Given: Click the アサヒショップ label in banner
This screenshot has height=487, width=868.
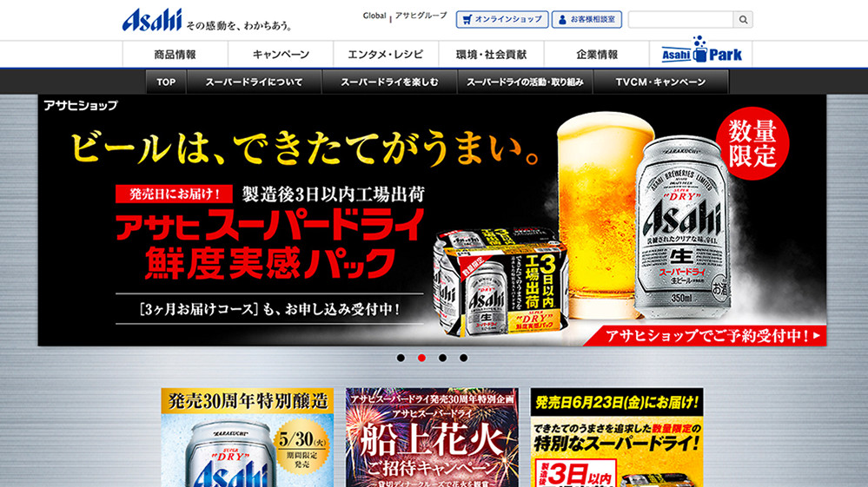Looking at the screenshot, I should point(81,105).
